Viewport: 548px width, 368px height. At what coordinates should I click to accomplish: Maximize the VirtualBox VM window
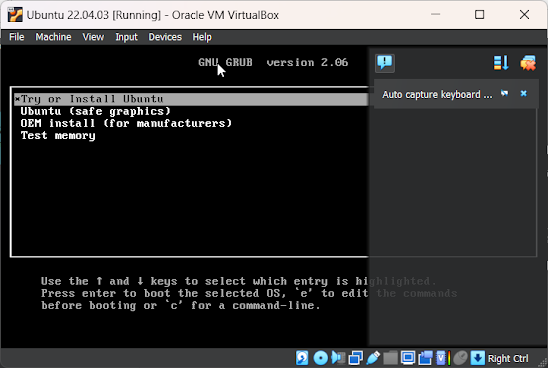(x=480, y=14)
